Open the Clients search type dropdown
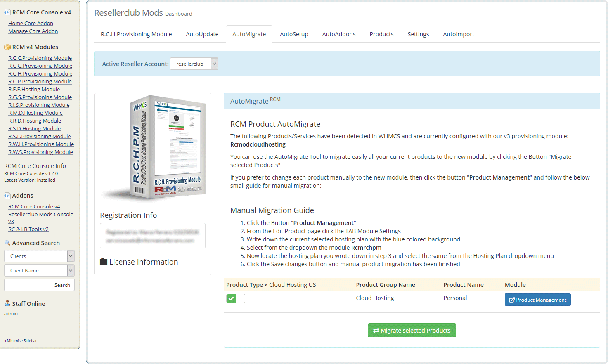 [x=39, y=256]
